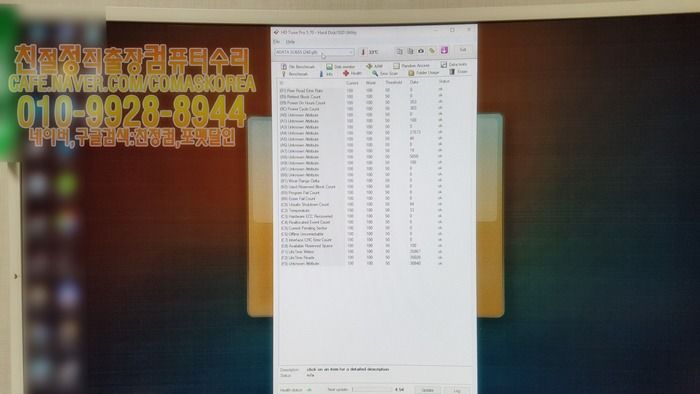Open the File menu

point(277,41)
